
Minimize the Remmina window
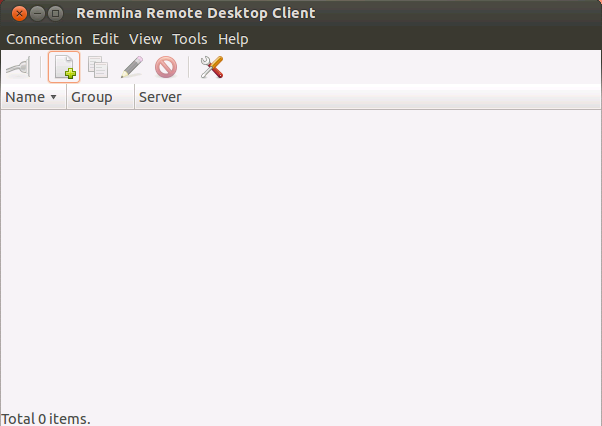pyautogui.click(x=37, y=13)
